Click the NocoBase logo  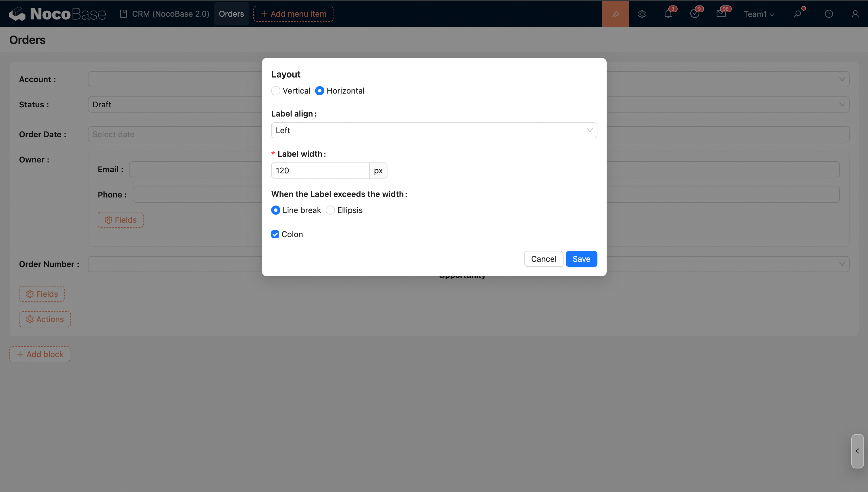click(57, 14)
